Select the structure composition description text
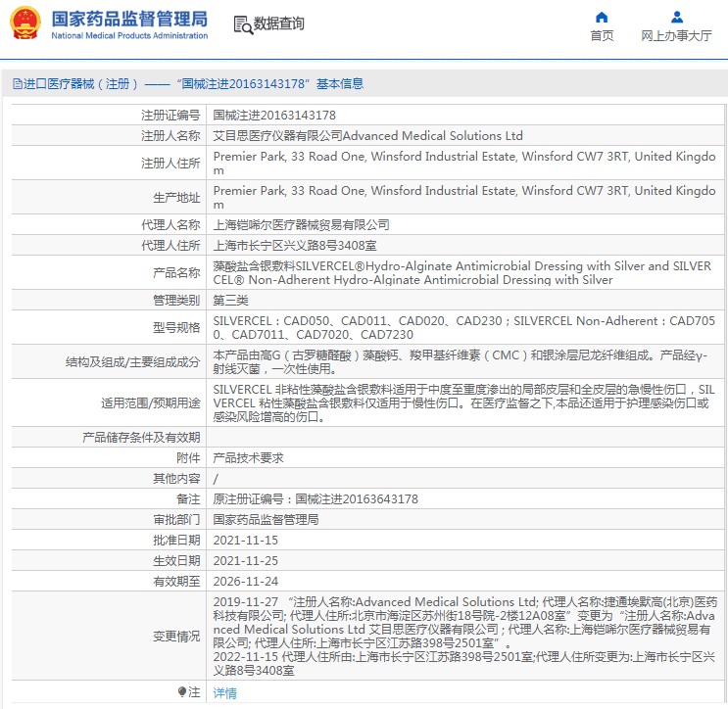 (461, 362)
